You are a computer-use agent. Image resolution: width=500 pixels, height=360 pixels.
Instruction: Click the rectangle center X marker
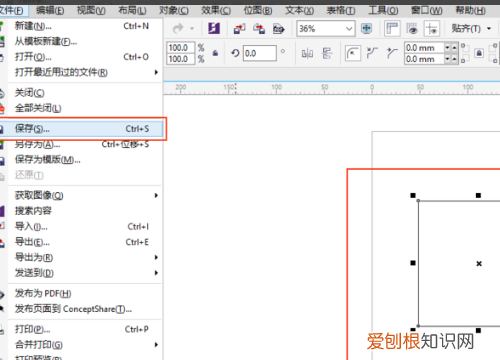(x=479, y=263)
